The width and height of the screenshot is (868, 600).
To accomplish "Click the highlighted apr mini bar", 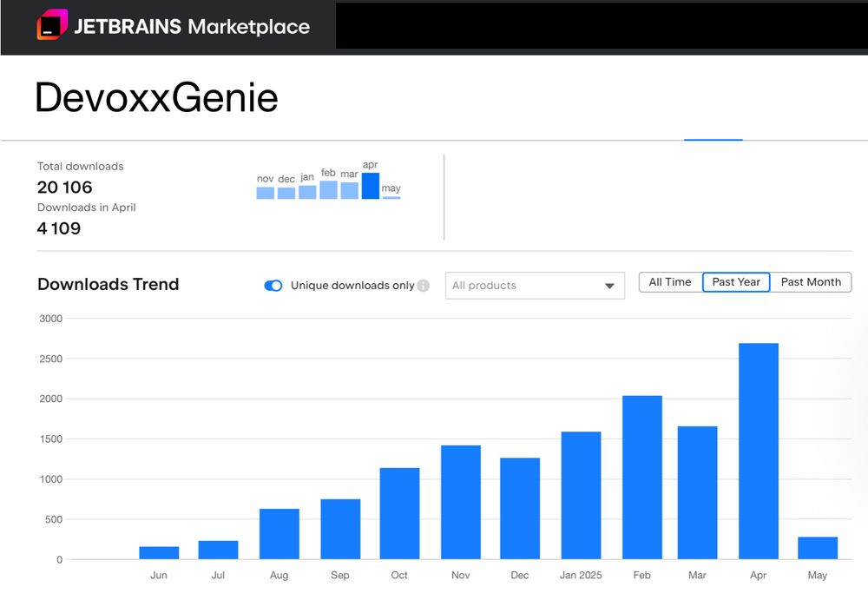I will (371, 186).
